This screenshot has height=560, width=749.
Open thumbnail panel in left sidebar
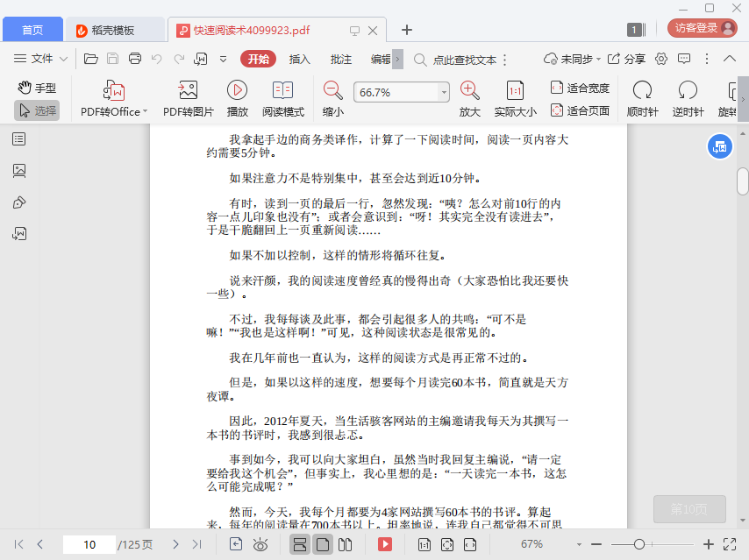tap(19, 171)
